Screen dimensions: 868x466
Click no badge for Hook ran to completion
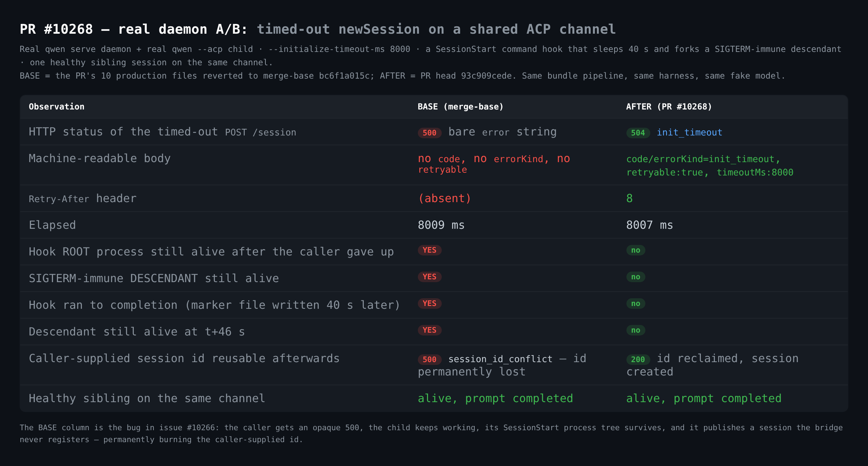tap(636, 303)
